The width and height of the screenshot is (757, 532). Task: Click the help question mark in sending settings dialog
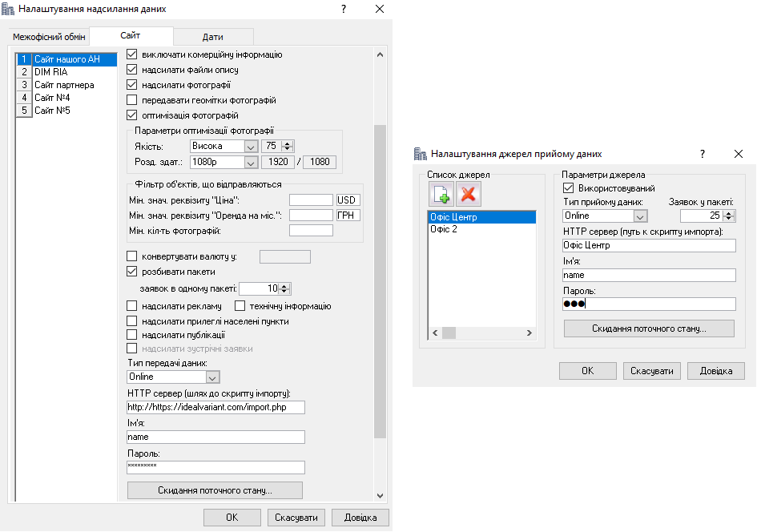coord(343,8)
